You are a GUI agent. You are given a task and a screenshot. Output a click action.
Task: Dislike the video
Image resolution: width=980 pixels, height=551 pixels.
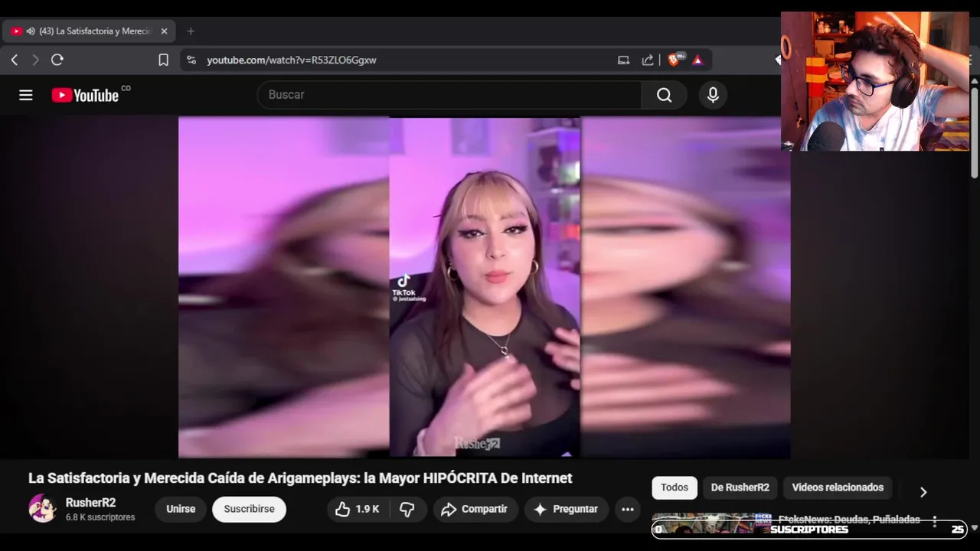tap(407, 509)
